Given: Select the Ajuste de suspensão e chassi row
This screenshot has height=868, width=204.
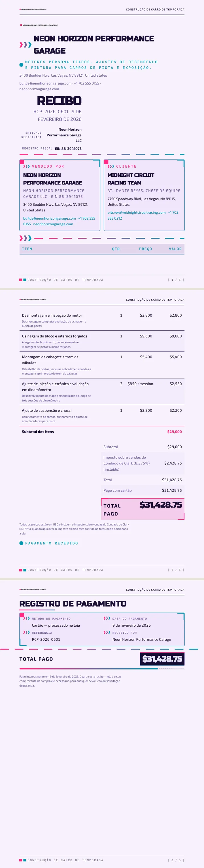Looking at the screenshot, I should tap(102, 415).
